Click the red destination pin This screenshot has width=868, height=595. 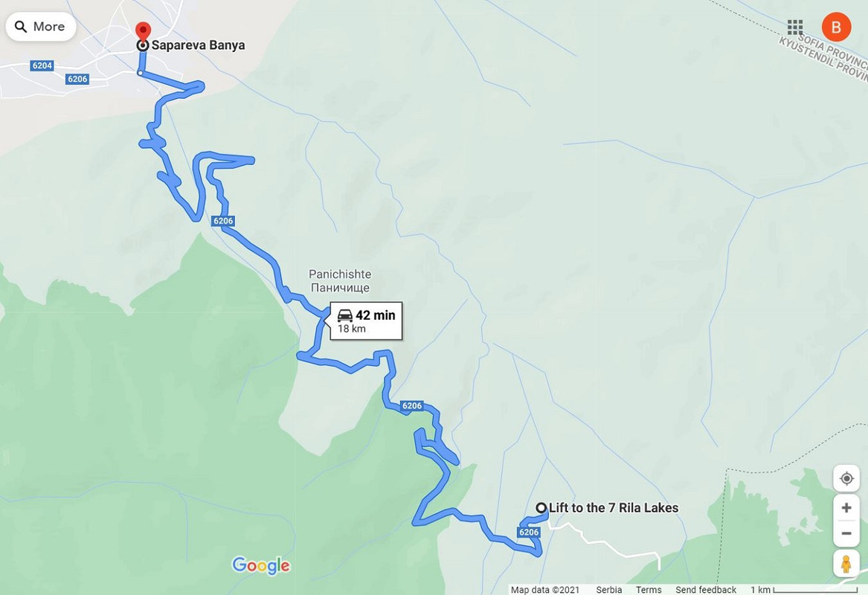click(x=143, y=31)
